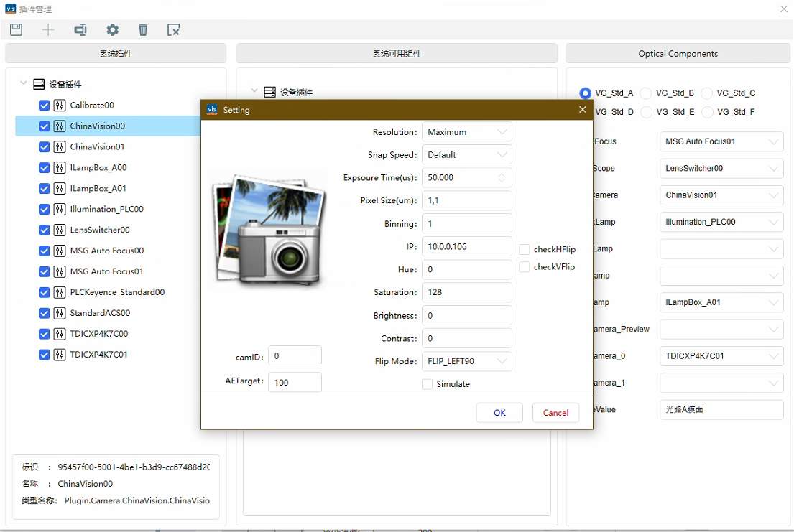The height and width of the screenshot is (532, 794).
Task: Click the AETarget input field
Action: [x=295, y=382]
